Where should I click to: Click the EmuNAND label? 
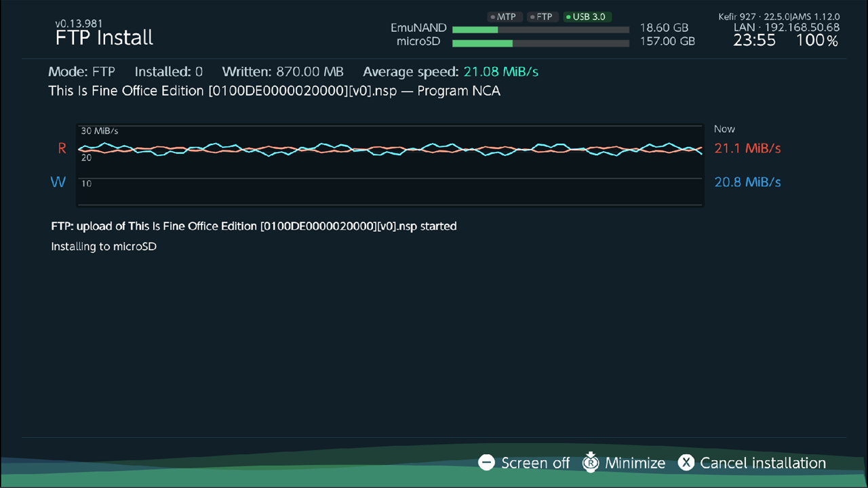(418, 28)
